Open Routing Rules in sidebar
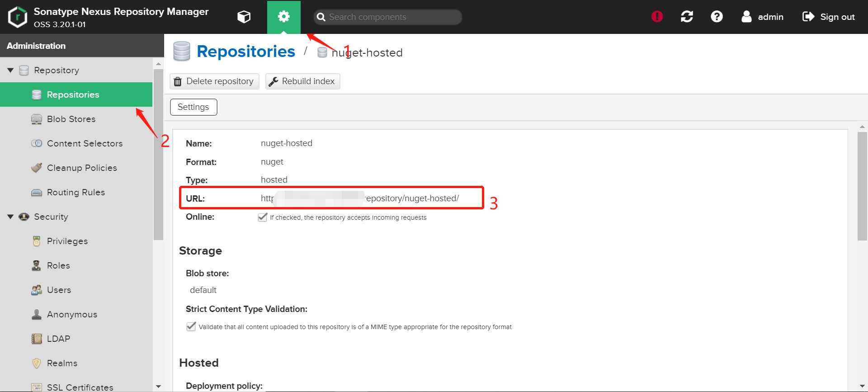 click(x=76, y=192)
